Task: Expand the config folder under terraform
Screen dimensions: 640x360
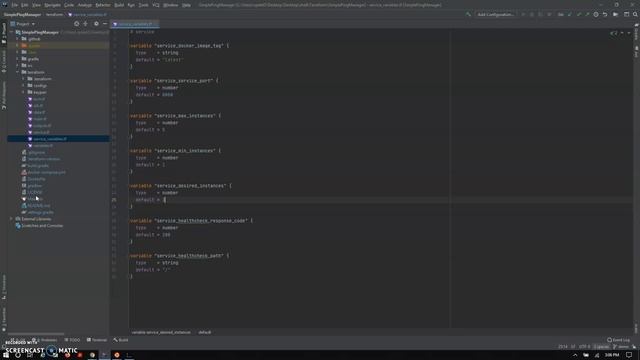Action: coord(23,86)
